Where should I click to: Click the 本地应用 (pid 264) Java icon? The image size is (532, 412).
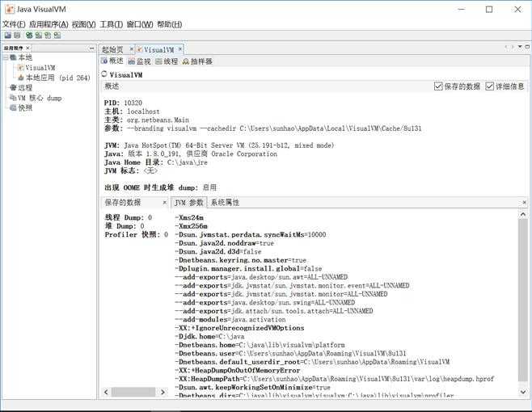pyautogui.click(x=21, y=78)
